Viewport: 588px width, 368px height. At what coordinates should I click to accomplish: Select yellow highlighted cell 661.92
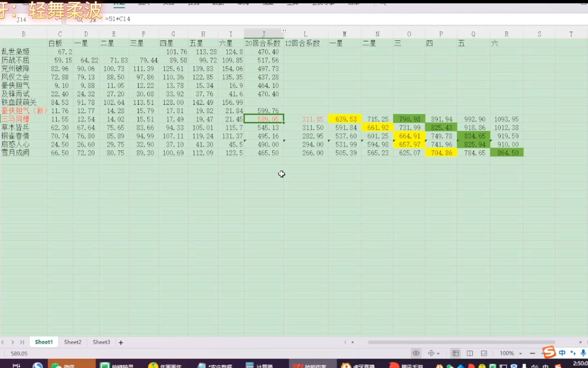point(377,127)
